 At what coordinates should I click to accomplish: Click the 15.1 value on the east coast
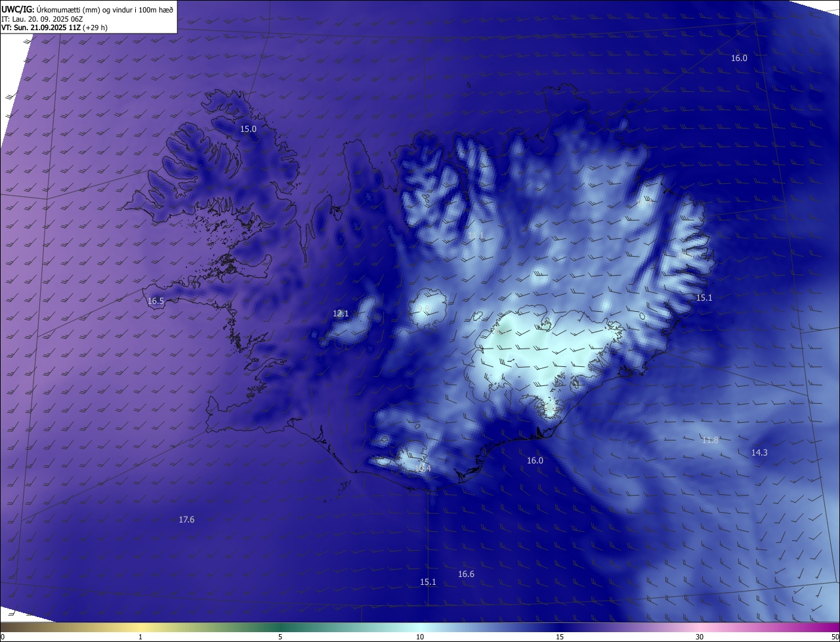click(x=703, y=298)
